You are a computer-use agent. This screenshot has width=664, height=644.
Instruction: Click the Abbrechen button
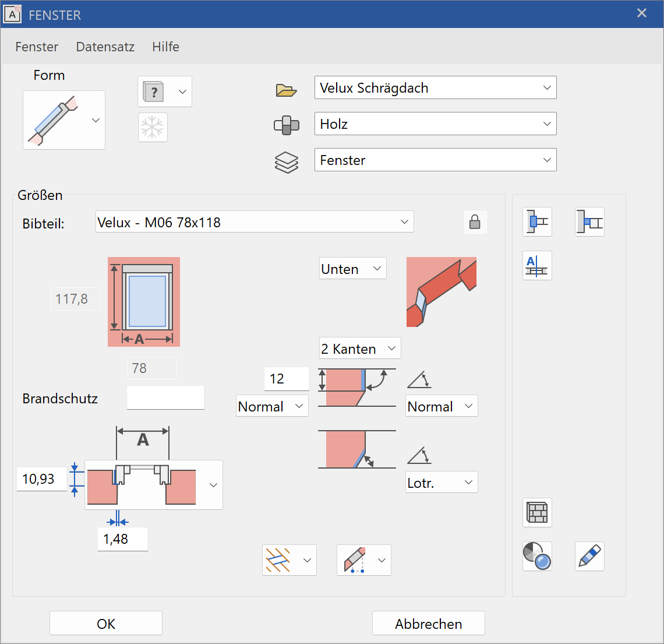tap(429, 623)
